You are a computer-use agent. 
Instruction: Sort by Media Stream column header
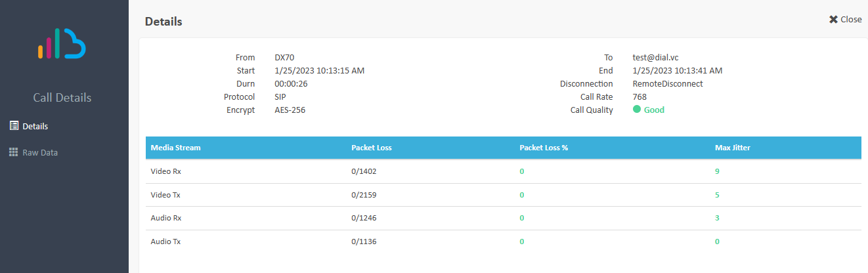pos(176,148)
